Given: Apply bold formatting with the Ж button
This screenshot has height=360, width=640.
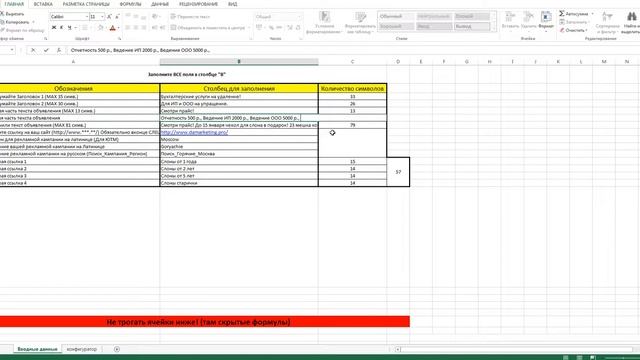Looking at the screenshot, I should click(x=54, y=27).
